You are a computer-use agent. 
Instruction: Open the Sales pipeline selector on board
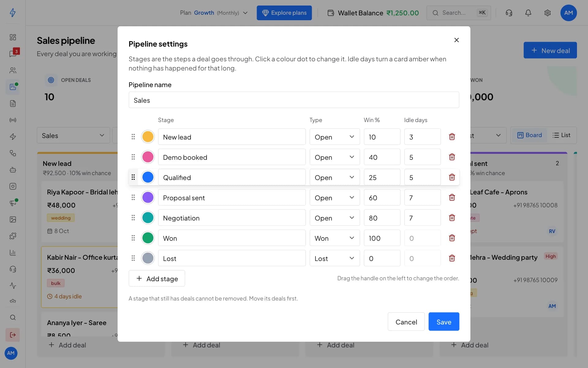point(73,136)
